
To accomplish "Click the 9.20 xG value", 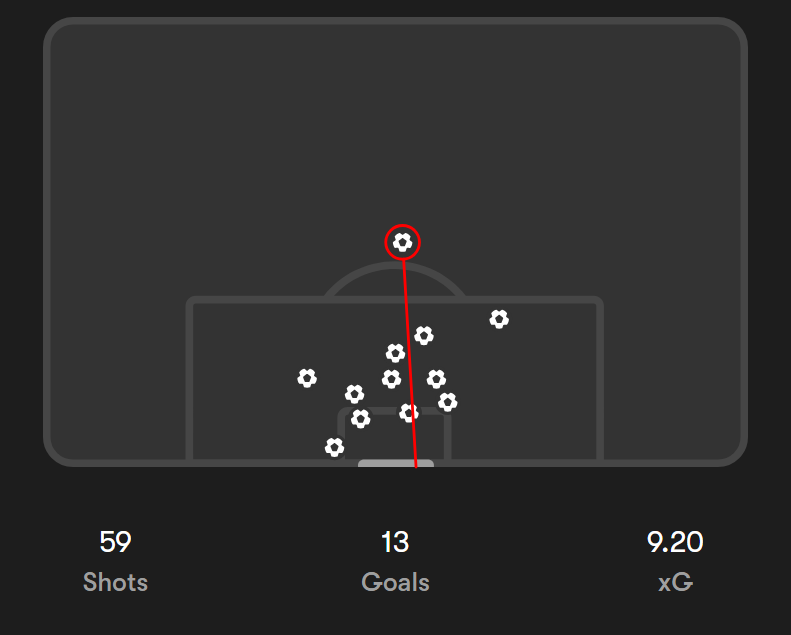I will pos(675,543).
